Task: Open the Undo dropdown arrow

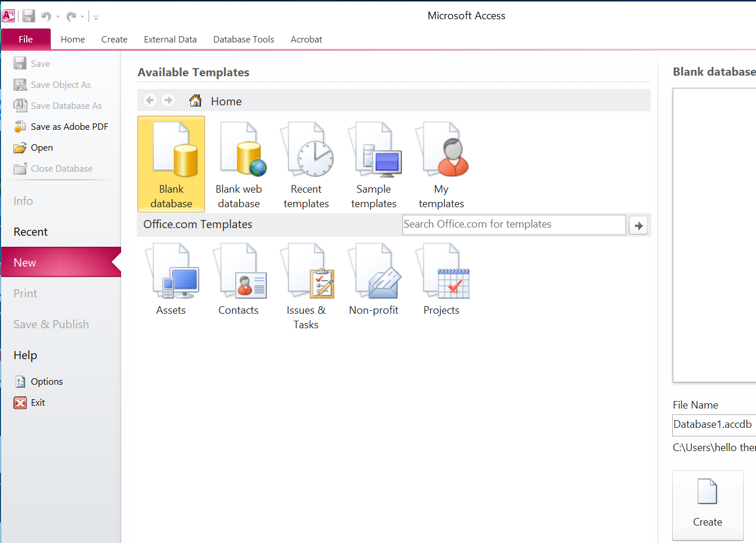Action: tap(58, 17)
